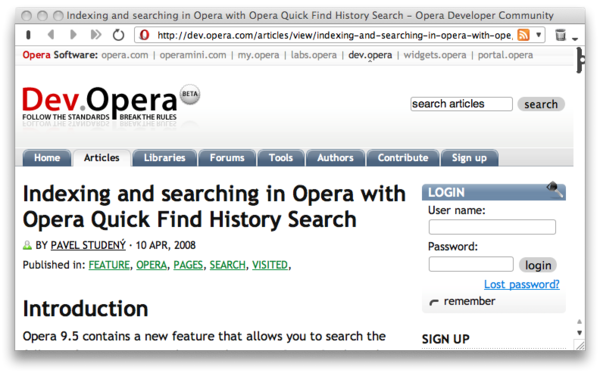Click the stop loading icon in toolbar
Screen dimensions: 600x373
(28, 35)
